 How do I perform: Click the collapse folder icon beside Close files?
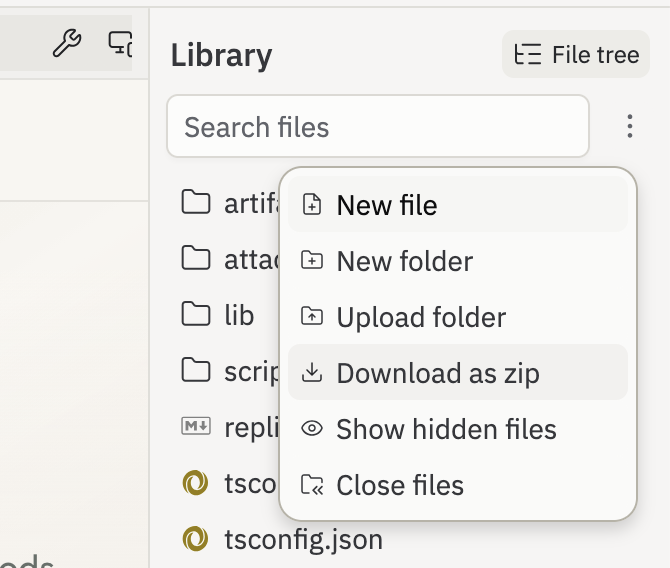coord(312,485)
